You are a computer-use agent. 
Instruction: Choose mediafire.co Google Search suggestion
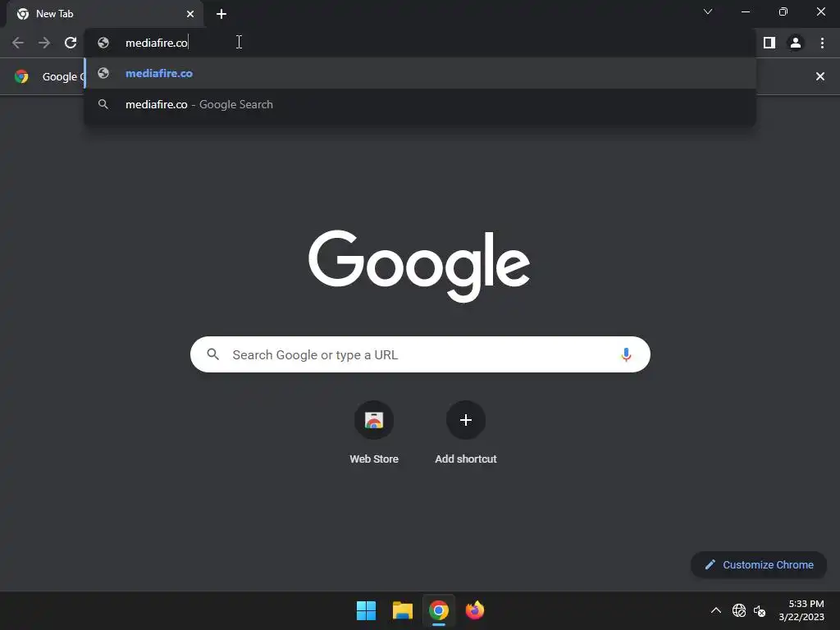420,104
